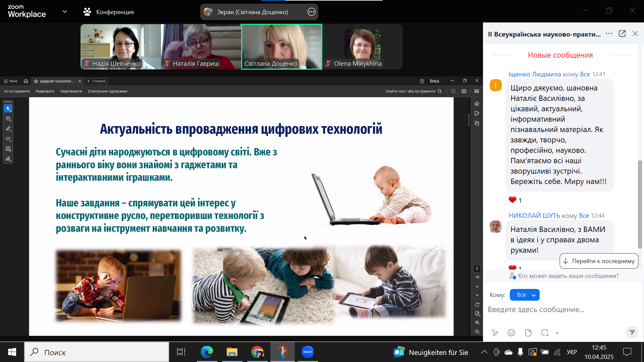Open Усі інструменти menu
This screenshot has width=644, height=362.
[x=17, y=91]
